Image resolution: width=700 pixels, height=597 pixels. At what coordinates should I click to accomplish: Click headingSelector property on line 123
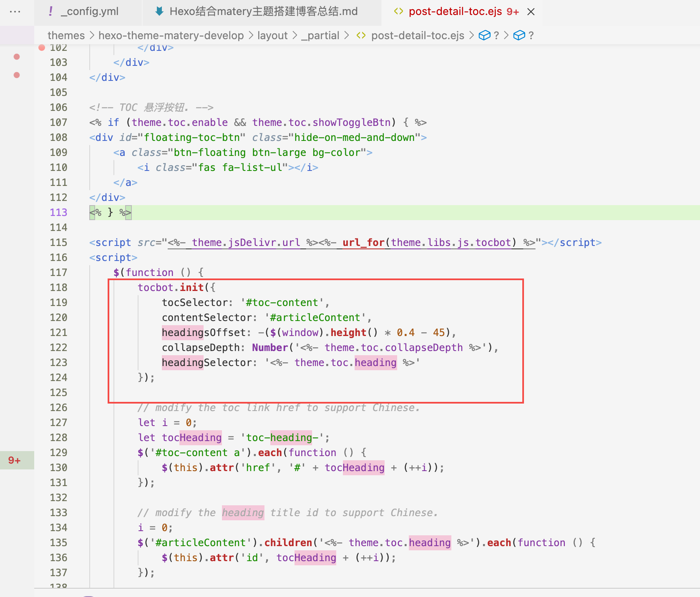206,362
